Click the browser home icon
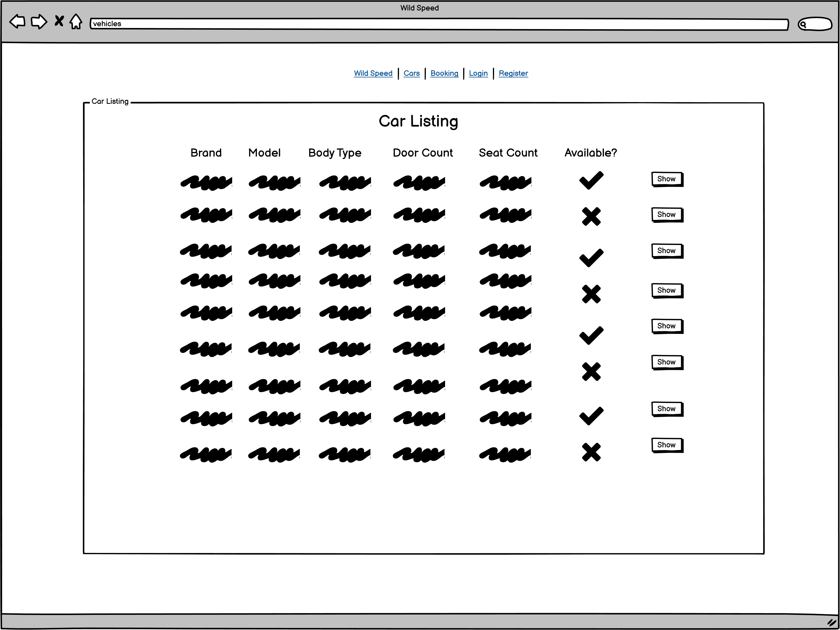 76,21
